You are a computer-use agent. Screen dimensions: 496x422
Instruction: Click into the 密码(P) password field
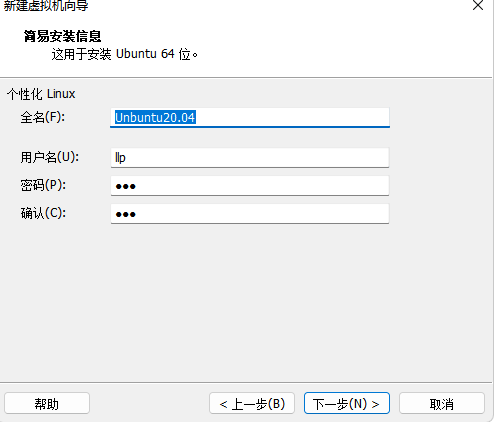tap(250, 186)
